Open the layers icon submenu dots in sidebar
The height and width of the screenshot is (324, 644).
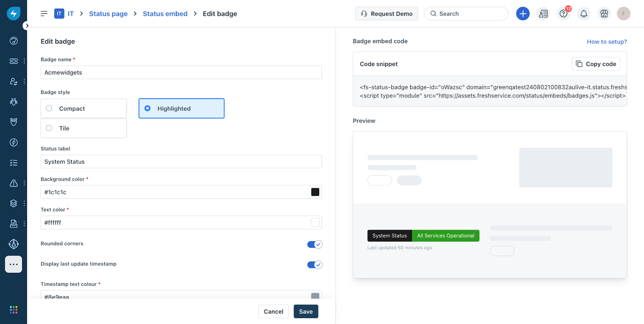pyautogui.click(x=24, y=203)
